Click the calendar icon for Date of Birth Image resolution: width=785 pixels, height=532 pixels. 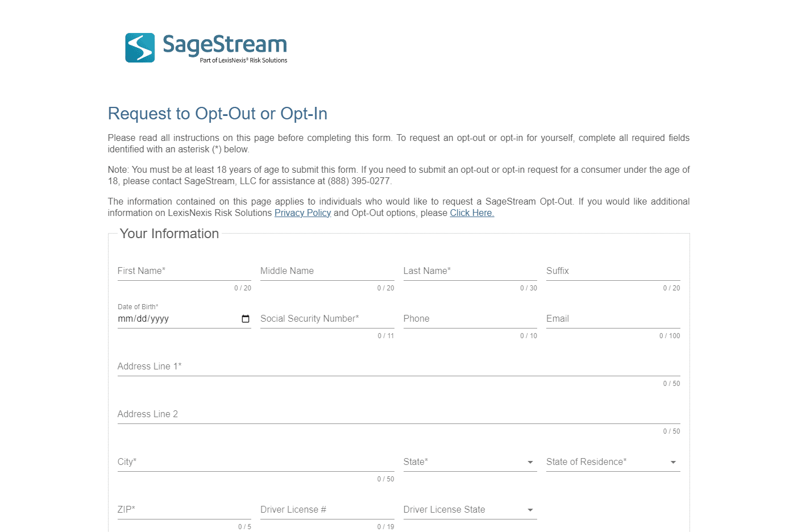[x=245, y=319]
